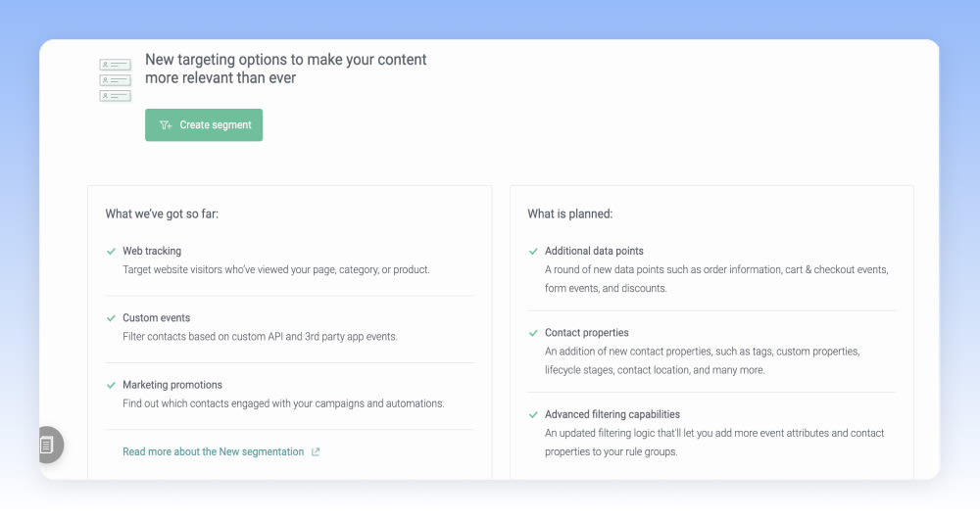Click the New targeting options headline
Screen dimensions: 980x519
[x=285, y=69]
